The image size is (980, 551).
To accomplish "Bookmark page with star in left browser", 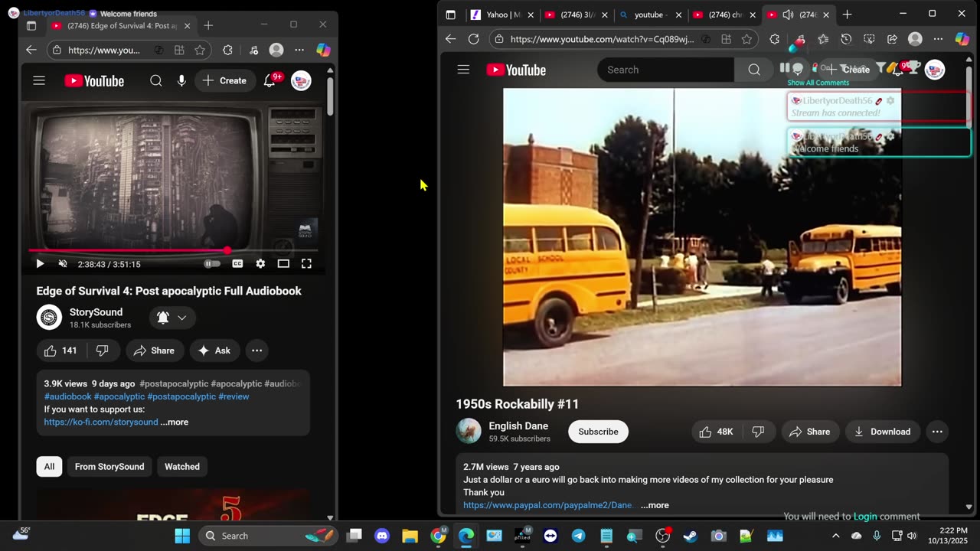I will tap(200, 50).
